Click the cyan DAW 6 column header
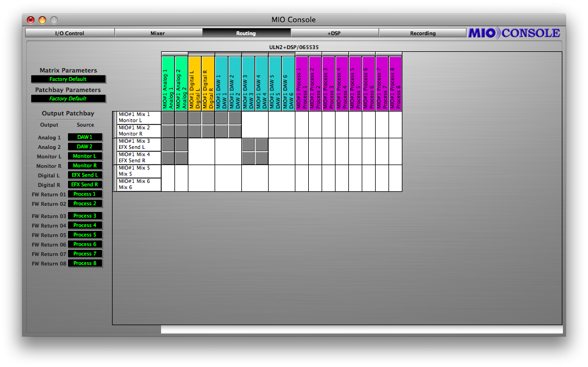Screen dimensions: 588x367 (288, 83)
